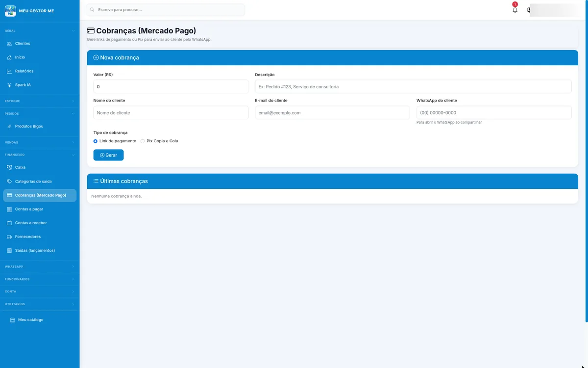
Task: Click the Categorias de saída tag icon
Action: coord(9,182)
